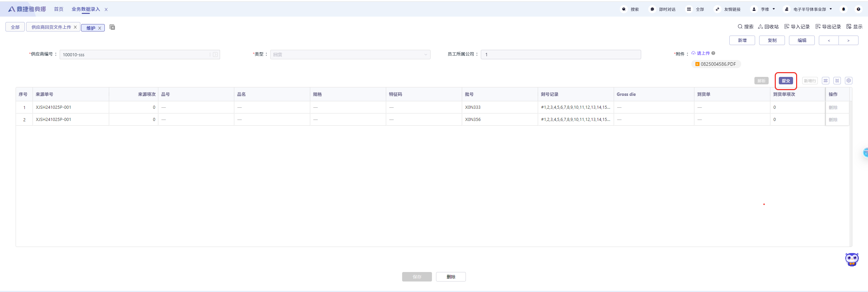This screenshot has width=868, height=292.
Task: Click batch number X0N356 cell
Action: pyautogui.click(x=500, y=120)
